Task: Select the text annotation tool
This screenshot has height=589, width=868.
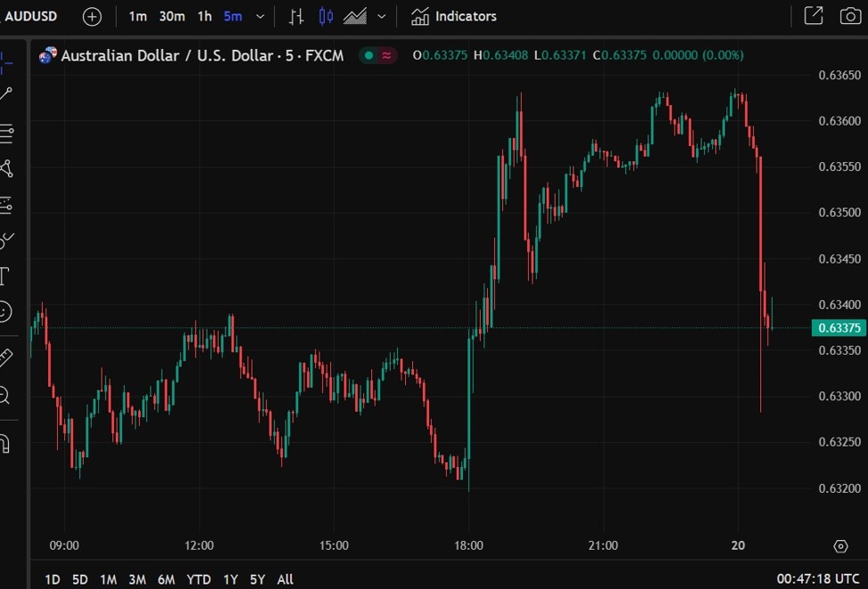Action: pyautogui.click(x=4, y=276)
